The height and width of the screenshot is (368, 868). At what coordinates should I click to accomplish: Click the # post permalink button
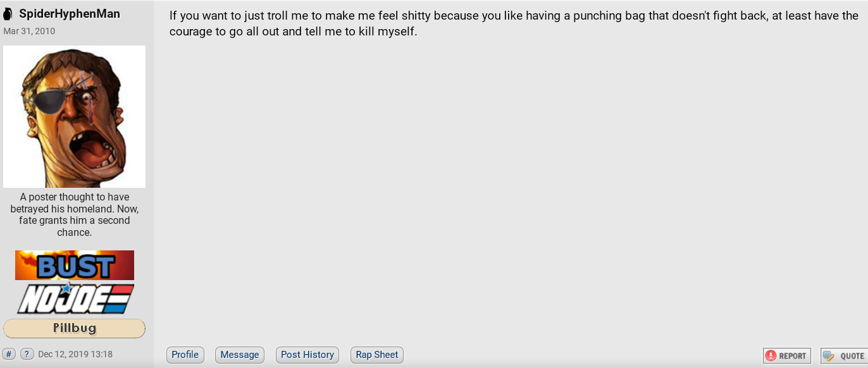[9, 354]
